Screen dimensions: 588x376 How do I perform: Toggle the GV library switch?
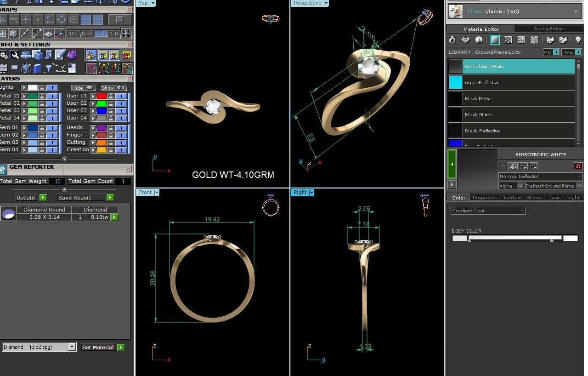coord(551,52)
